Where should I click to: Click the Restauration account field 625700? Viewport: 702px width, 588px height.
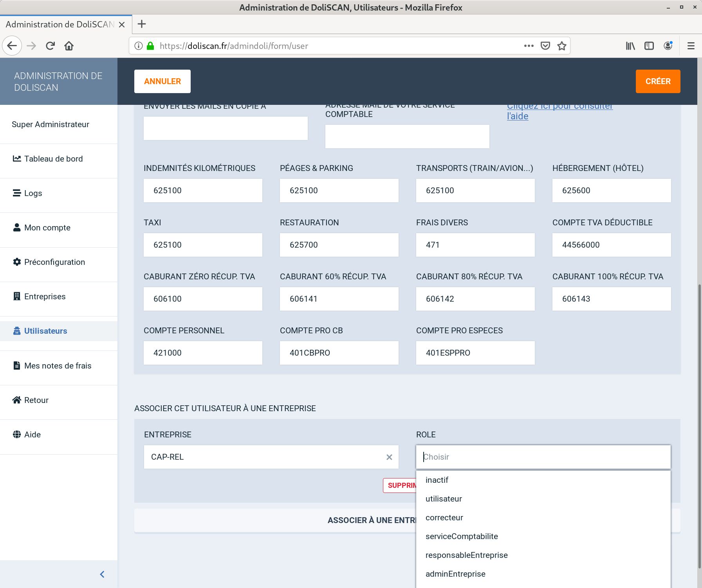pyautogui.click(x=339, y=245)
